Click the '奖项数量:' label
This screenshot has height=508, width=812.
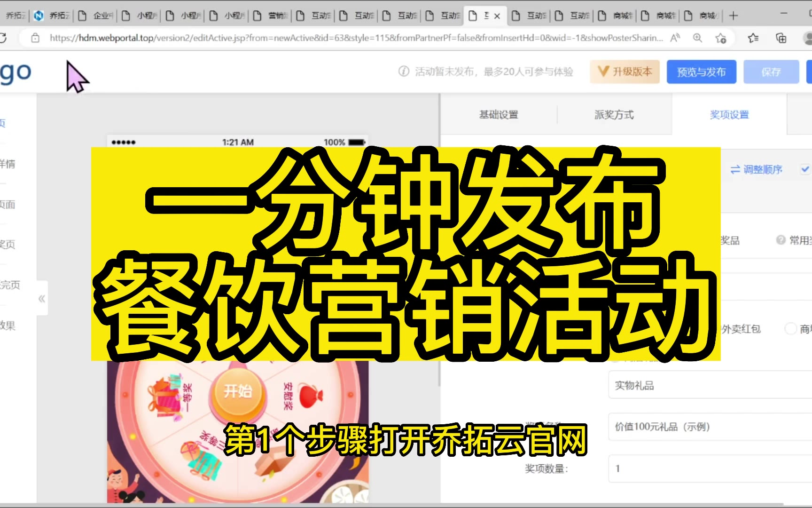[547, 468]
